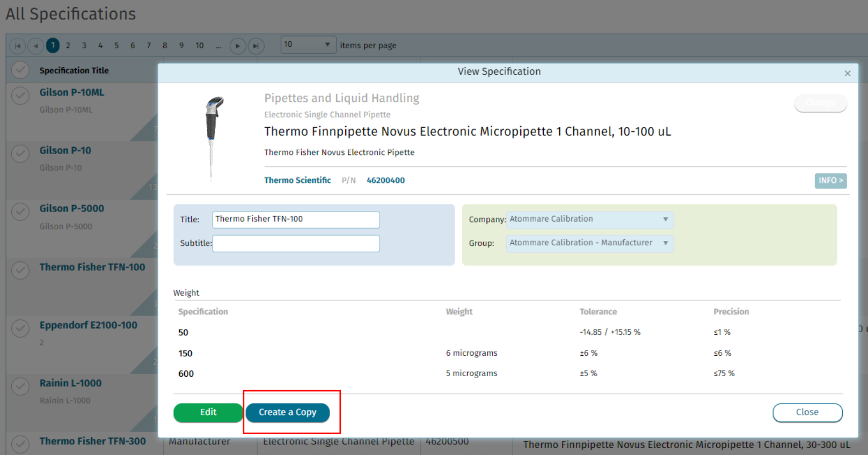
Task: Open the Company dropdown
Action: (x=590, y=219)
